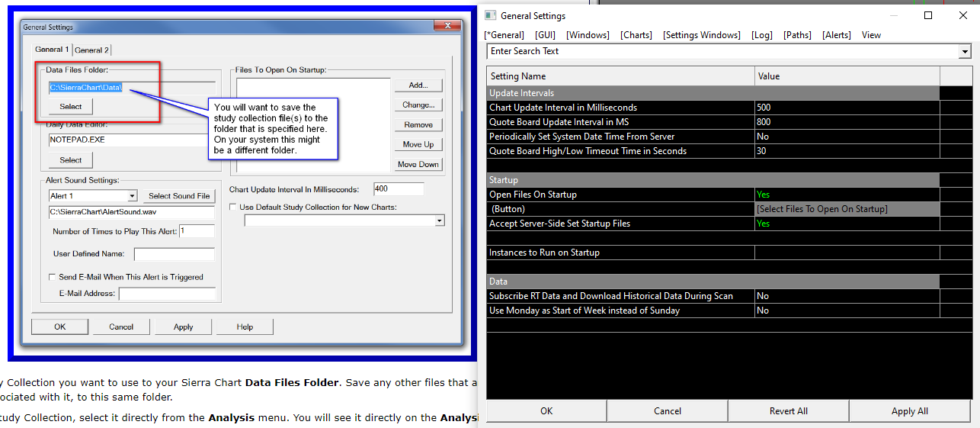980x428 pixels.
Task: Edit Quote Board Update Interval value 800
Action: [x=847, y=122]
